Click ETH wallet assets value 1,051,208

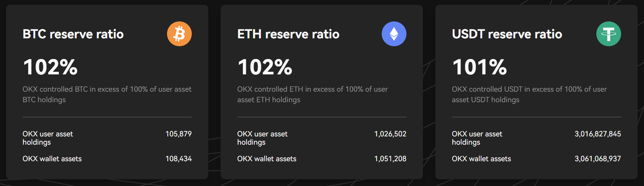pyautogui.click(x=390, y=159)
